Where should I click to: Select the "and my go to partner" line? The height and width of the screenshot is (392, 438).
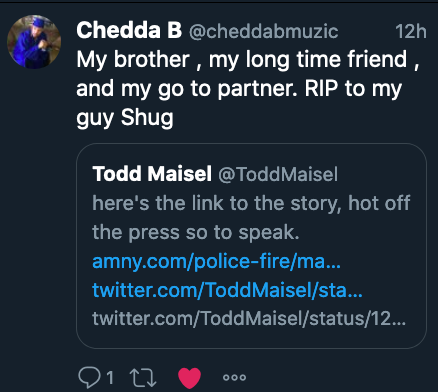187,89
